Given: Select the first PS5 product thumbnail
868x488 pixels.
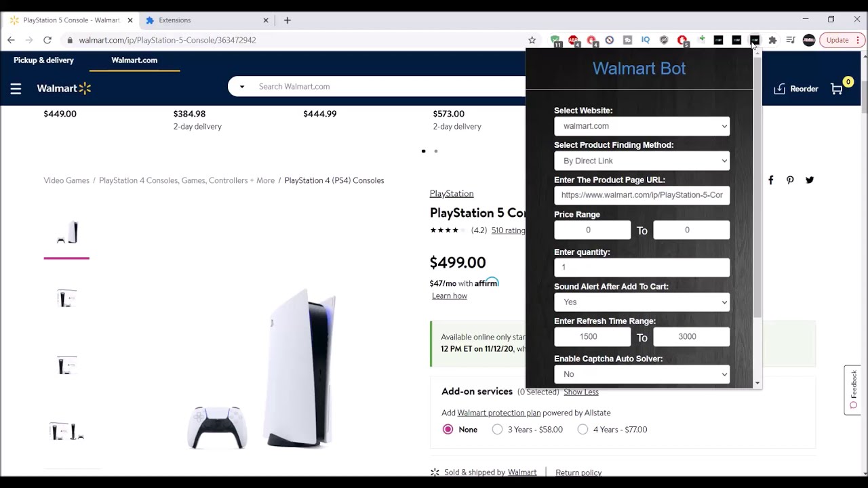Looking at the screenshot, I should tap(66, 233).
